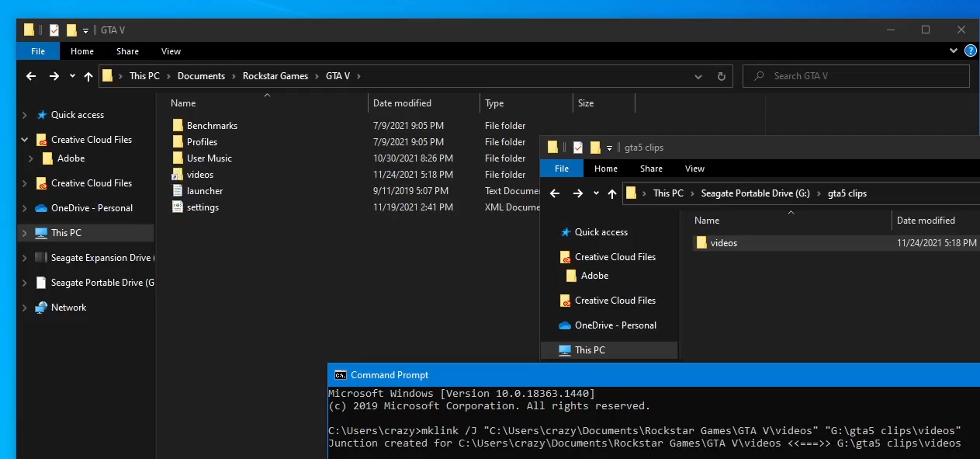980x459 pixels.
Task: Go up one level in gta5 clips window
Action: [612, 193]
